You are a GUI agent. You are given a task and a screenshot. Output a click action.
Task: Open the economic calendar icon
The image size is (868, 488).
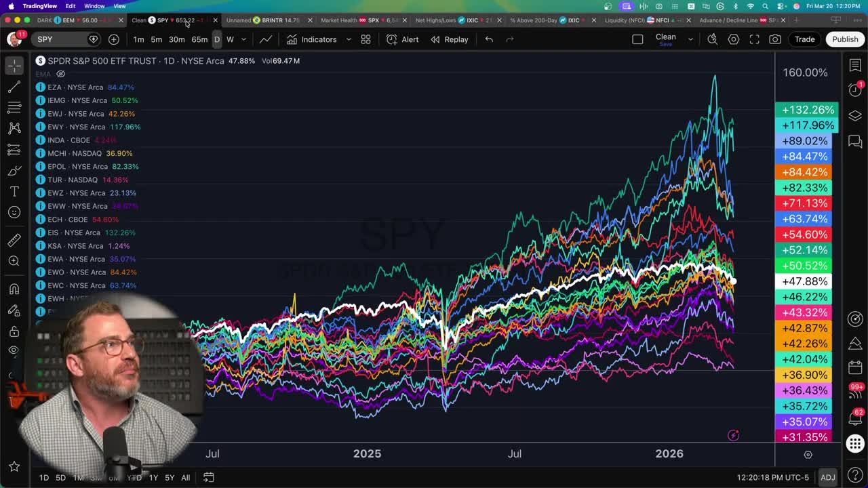[855, 368]
